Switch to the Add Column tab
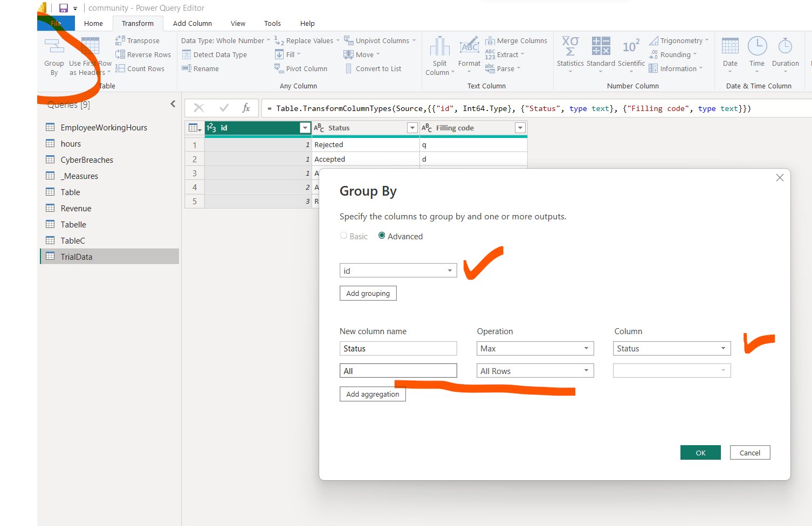Viewport: 812px width, 526px height. point(192,23)
